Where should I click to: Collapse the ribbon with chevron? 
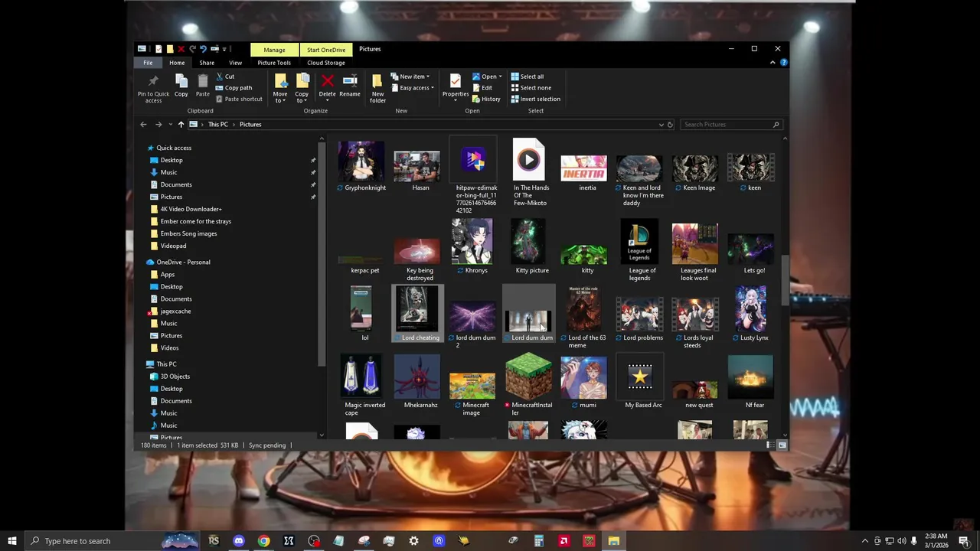(774, 63)
